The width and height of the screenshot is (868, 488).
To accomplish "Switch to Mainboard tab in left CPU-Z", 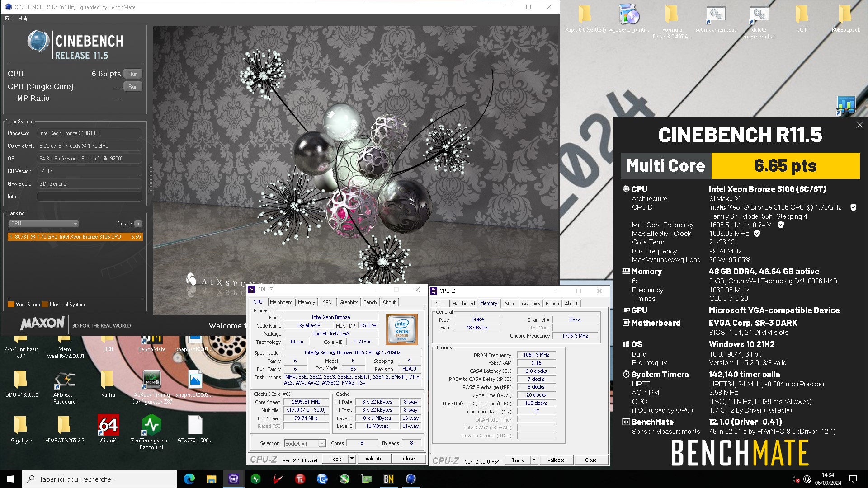I will (x=281, y=302).
